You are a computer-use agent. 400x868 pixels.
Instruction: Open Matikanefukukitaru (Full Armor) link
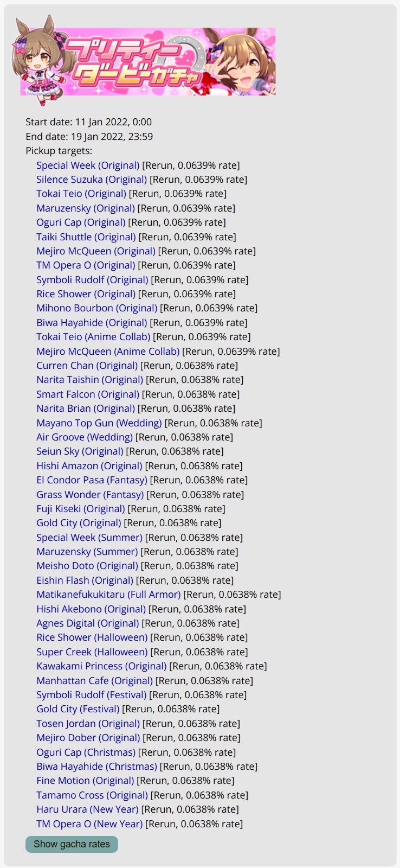coord(108,595)
